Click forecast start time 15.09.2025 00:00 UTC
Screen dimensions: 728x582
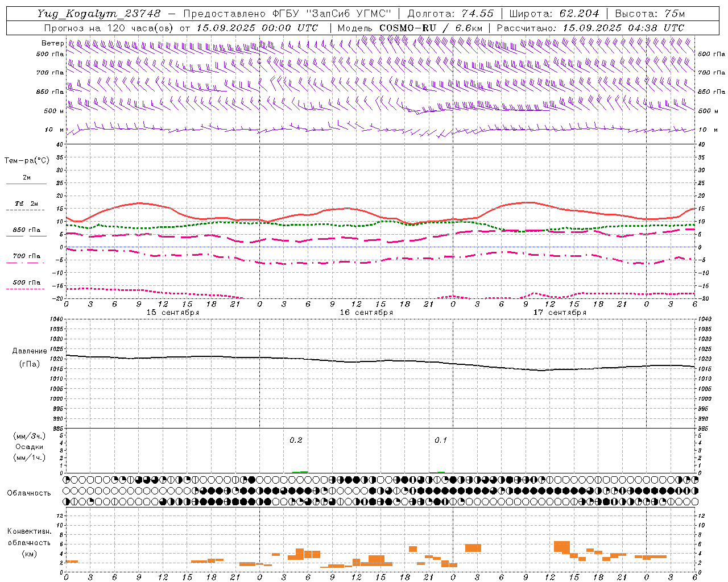[257, 28]
